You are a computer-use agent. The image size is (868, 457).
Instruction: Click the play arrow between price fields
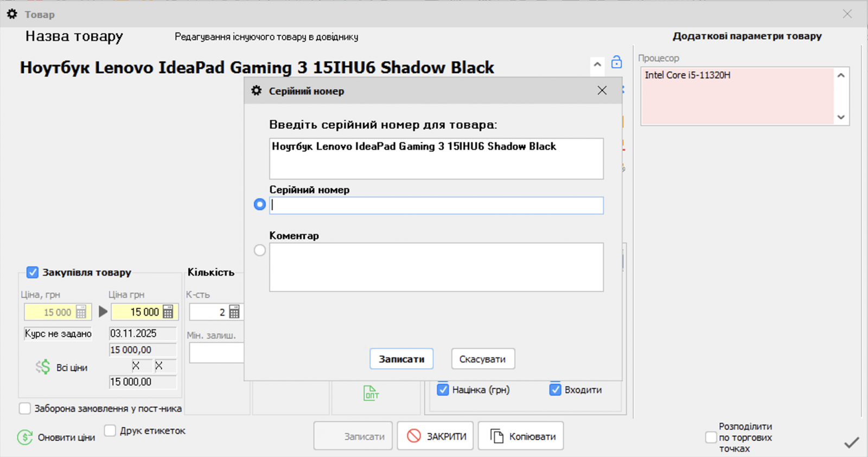(x=103, y=312)
